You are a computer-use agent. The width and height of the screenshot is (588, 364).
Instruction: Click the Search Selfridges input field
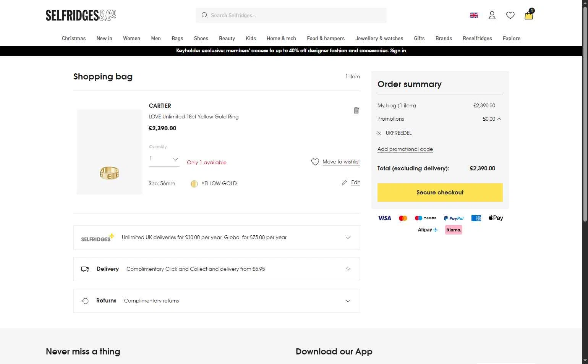click(291, 15)
